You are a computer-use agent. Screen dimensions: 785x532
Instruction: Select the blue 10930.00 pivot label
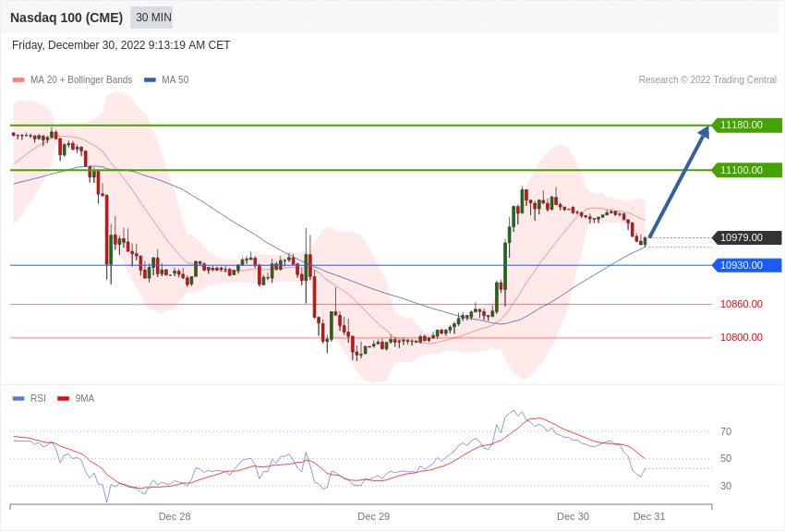click(x=746, y=265)
